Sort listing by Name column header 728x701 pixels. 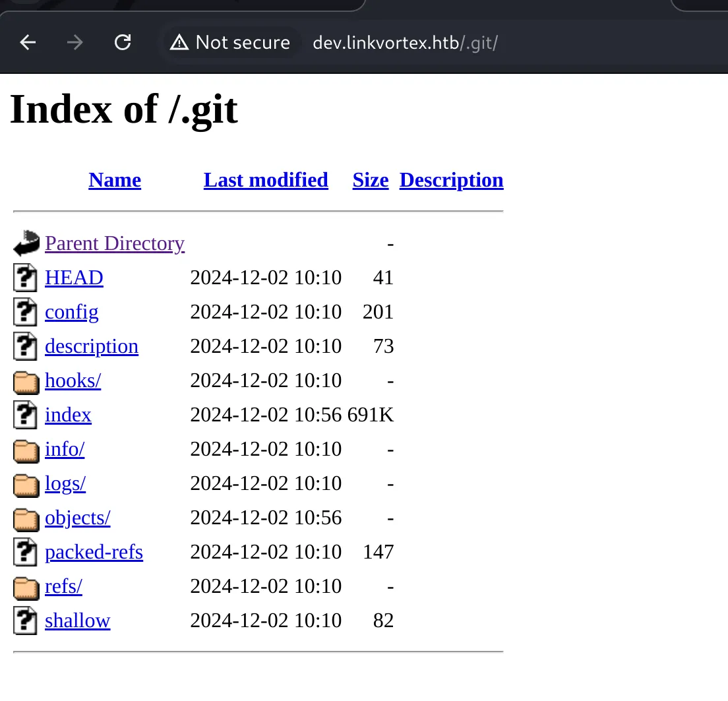[115, 180]
